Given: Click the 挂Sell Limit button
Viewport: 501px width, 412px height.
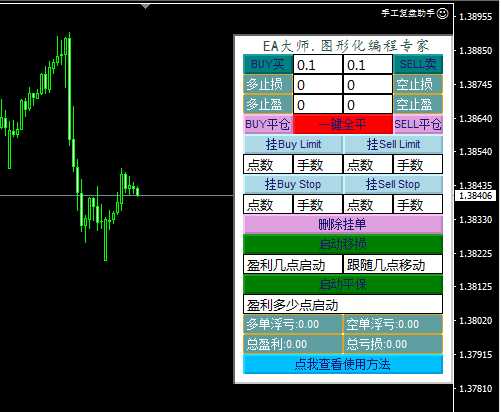Looking at the screenshot, I should pyautogui.click(x=393, y=144).
